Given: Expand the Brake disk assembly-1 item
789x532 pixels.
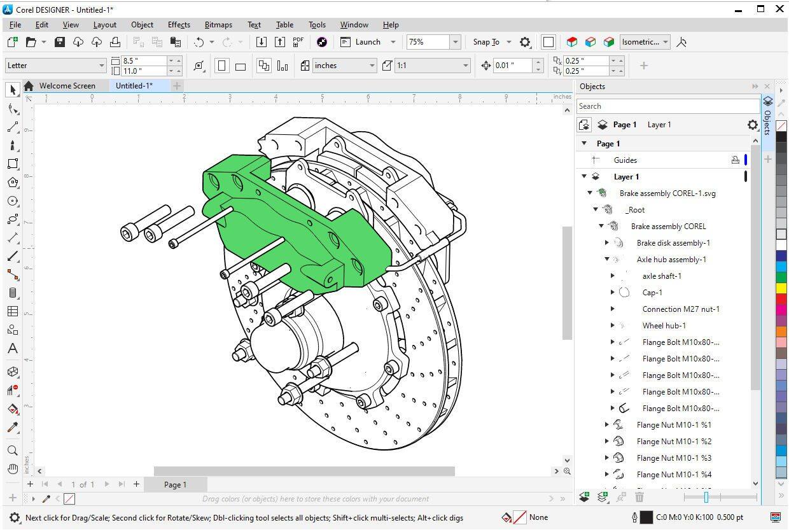Looking at the screenshot, I should click(x=606, y=242).
